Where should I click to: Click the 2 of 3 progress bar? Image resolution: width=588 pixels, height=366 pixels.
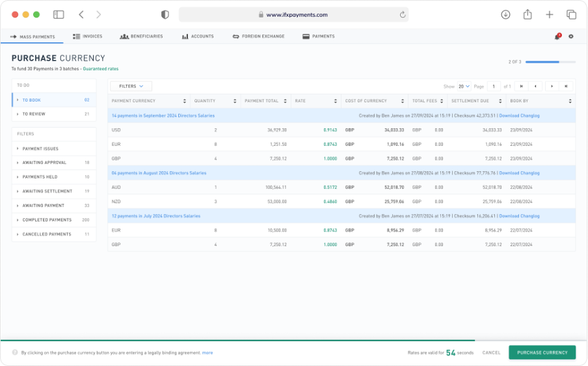(550, 62)
